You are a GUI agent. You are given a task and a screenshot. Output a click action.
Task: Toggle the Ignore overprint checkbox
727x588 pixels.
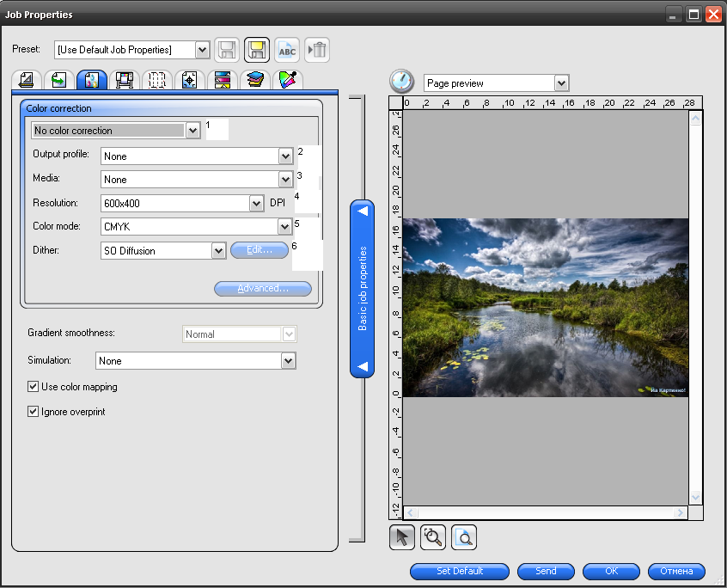[33, 411]
